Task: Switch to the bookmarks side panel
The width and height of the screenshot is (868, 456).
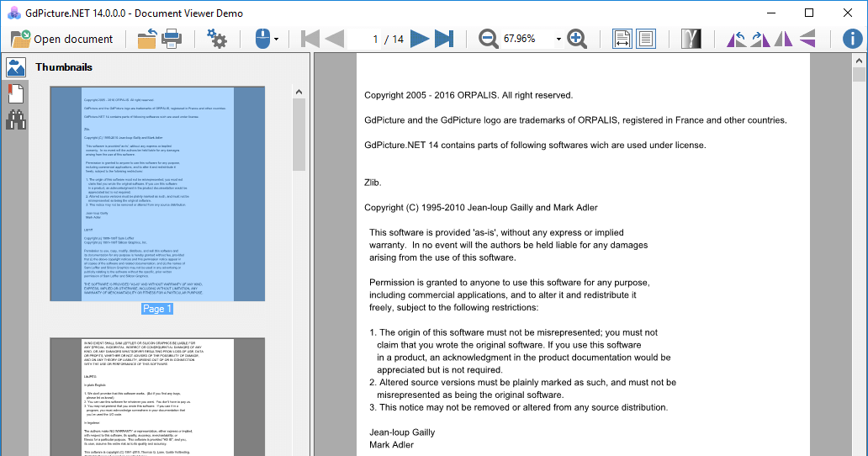Action: click(15, 93)
